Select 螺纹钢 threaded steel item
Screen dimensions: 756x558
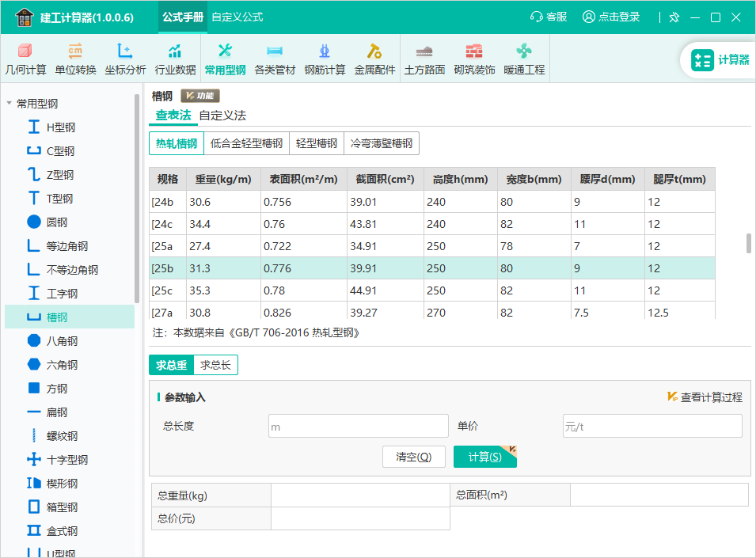click(x=70, y=435)
